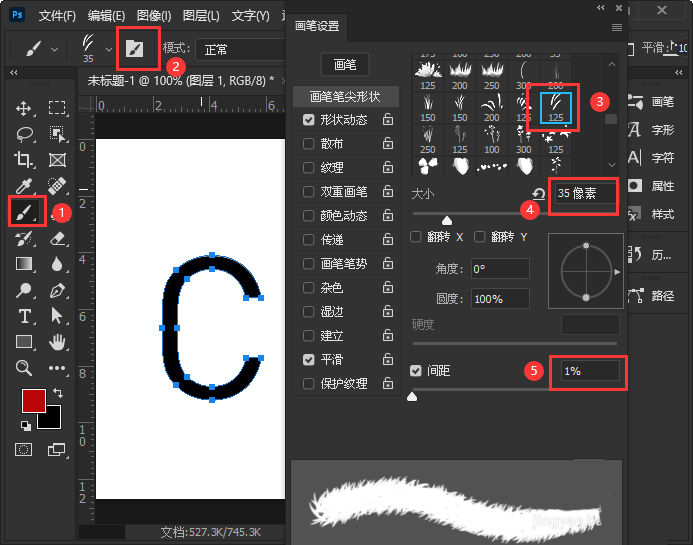Image resolution: width=693 pixels, height=545 pixels.
Task: Click the red foreground color swatch
Action: 33,400
